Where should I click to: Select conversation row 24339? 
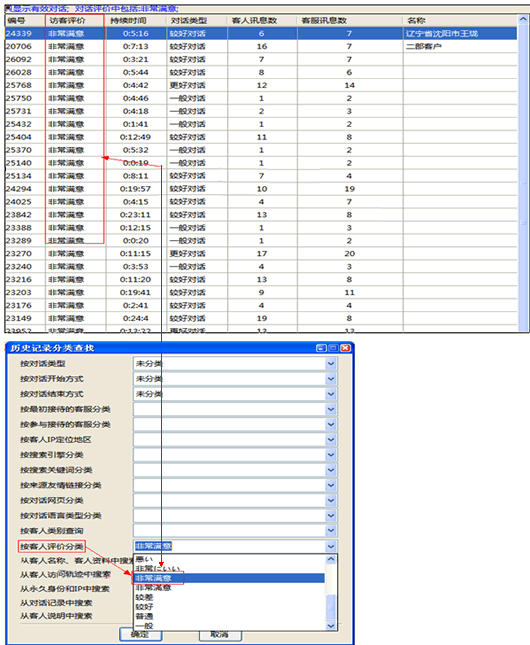tap(261, 34)
